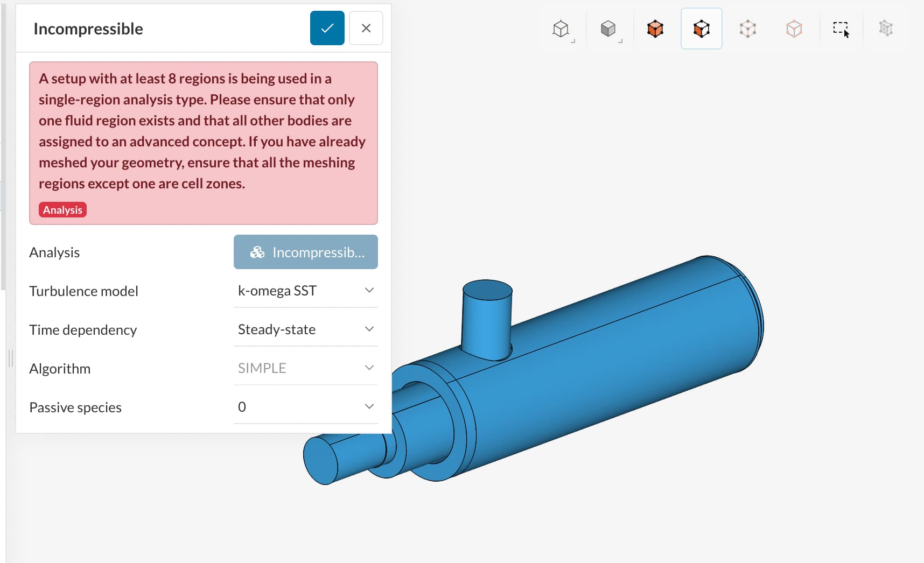
Task: Switch to wireframe view cube icon
Action: click(562, 29)
